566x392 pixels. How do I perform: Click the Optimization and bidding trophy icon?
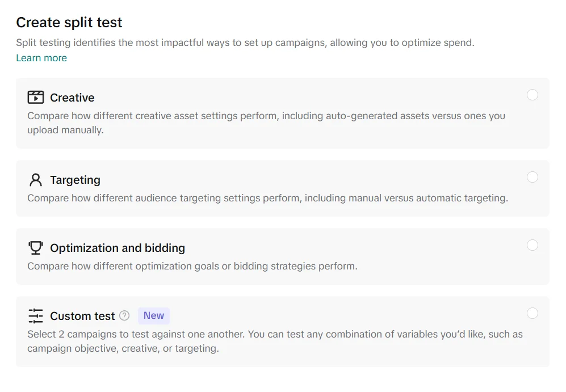pyautogui.click(x=35, y=248)
